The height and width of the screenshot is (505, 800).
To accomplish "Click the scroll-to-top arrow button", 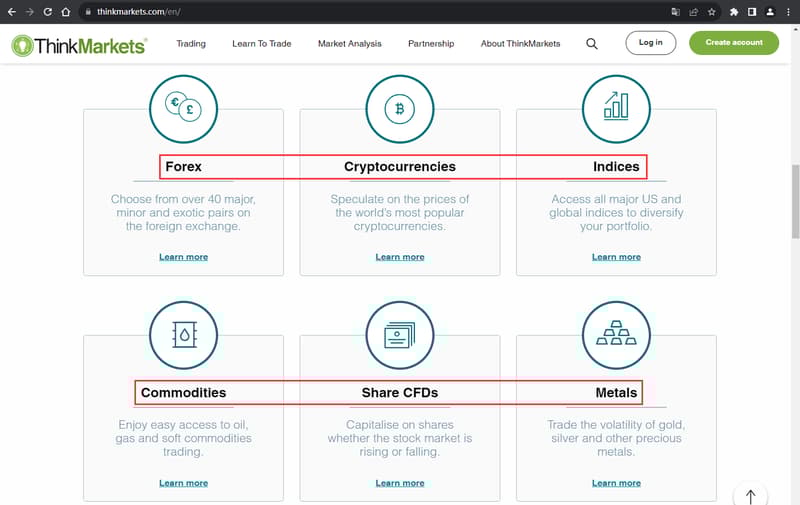I will (750, 495).
